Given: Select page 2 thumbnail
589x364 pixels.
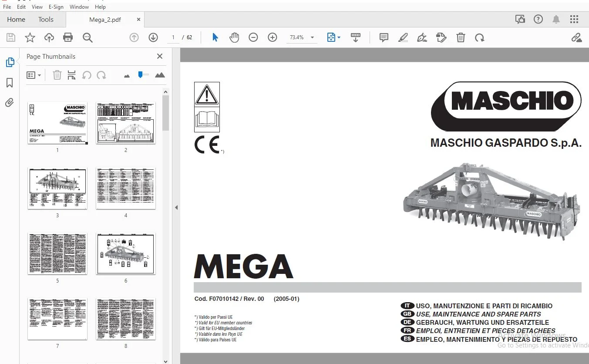Looking at the screenshot, I should pos(126,123).
